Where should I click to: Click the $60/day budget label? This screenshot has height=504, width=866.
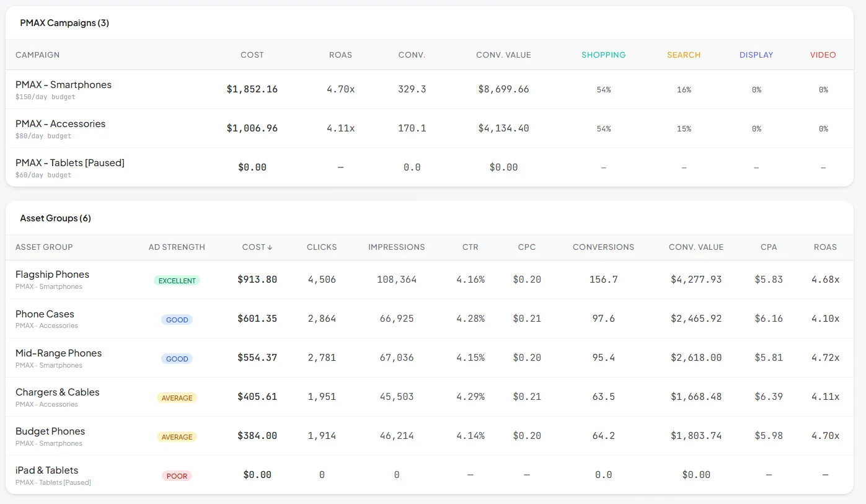point(43,175)
